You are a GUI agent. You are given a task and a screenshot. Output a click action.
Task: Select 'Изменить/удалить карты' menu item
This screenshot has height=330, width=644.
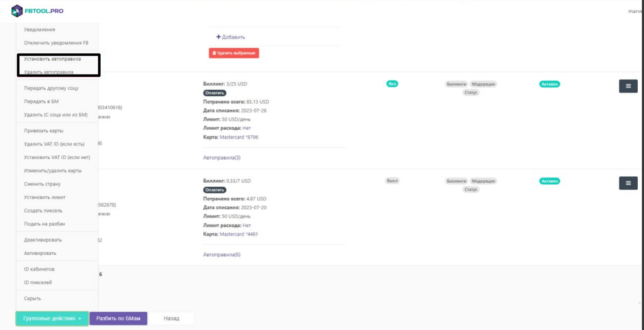[53, 171]
